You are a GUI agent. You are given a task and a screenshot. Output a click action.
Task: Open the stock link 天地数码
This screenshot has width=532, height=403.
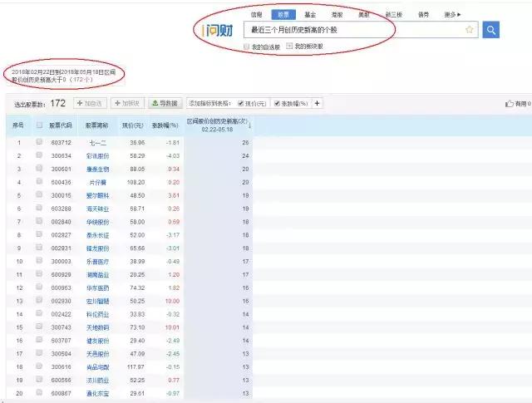tap(98, 327)
